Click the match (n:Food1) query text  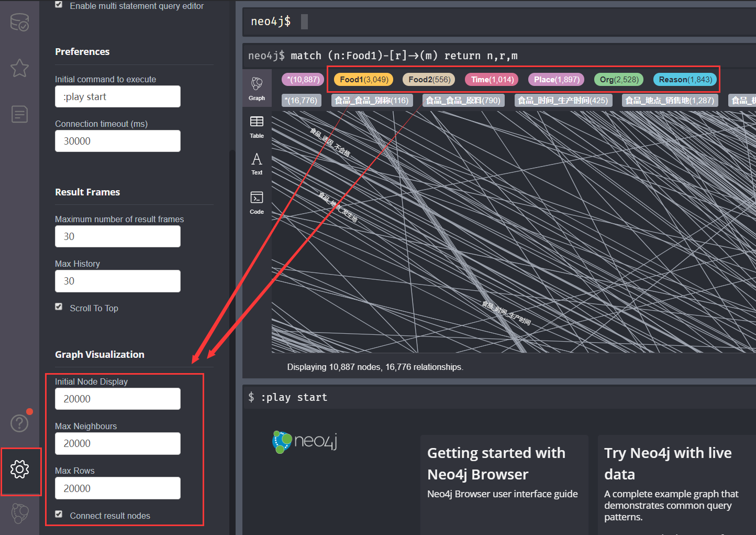click(404, 56)
